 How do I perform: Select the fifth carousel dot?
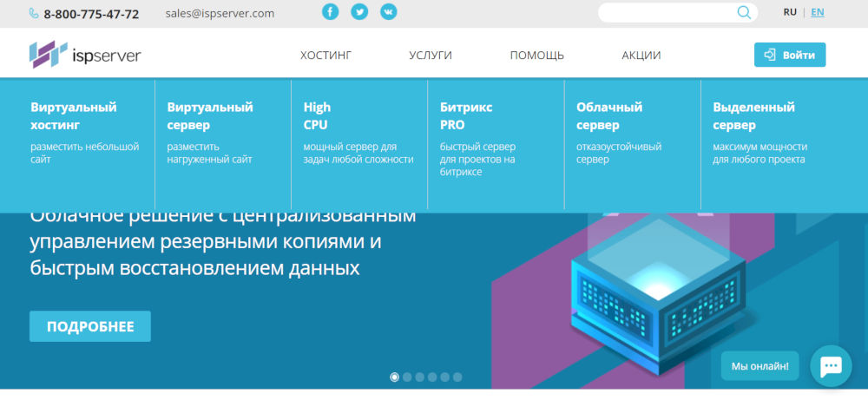pos(444,377)
